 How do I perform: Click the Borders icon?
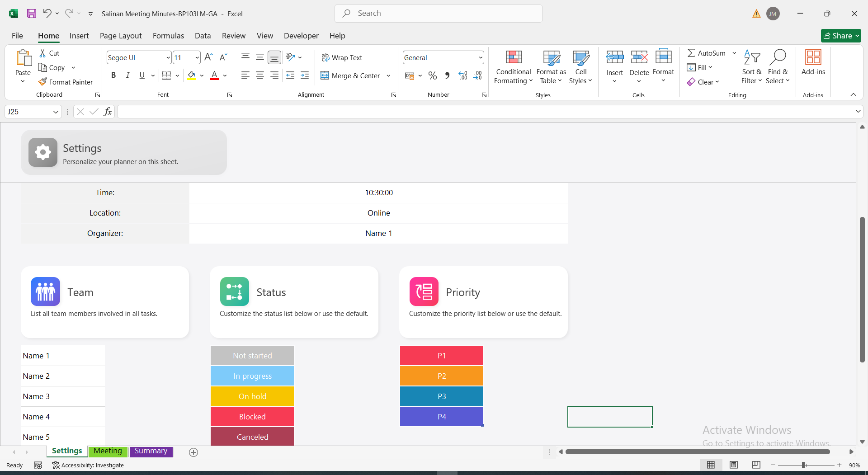[166, 75]
